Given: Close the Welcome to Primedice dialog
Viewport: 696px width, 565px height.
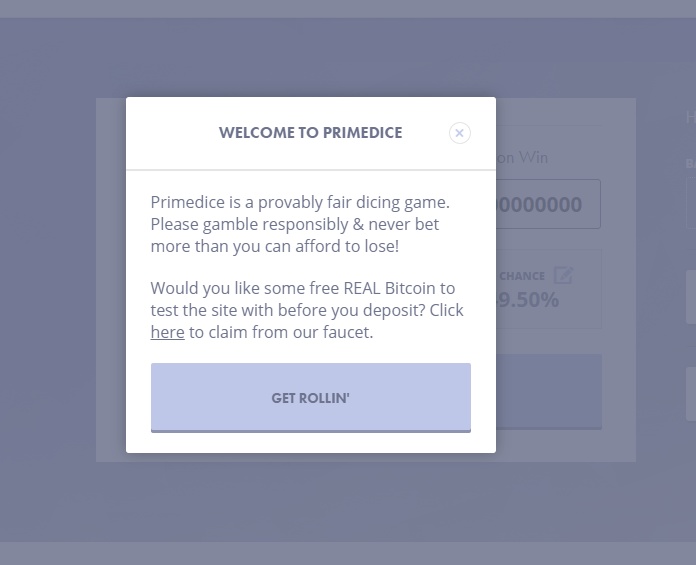Looking at the screenshot, I should [x=459, y=133].
